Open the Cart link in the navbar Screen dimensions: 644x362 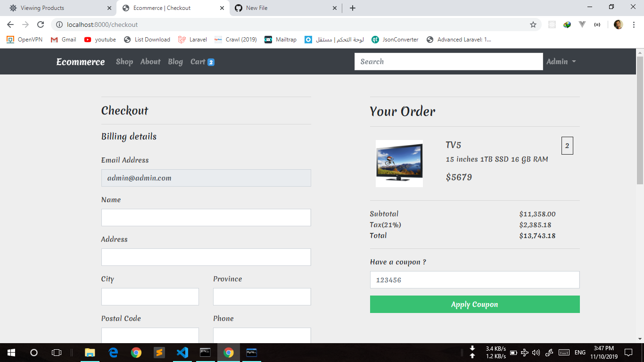[x=202, y=62]
